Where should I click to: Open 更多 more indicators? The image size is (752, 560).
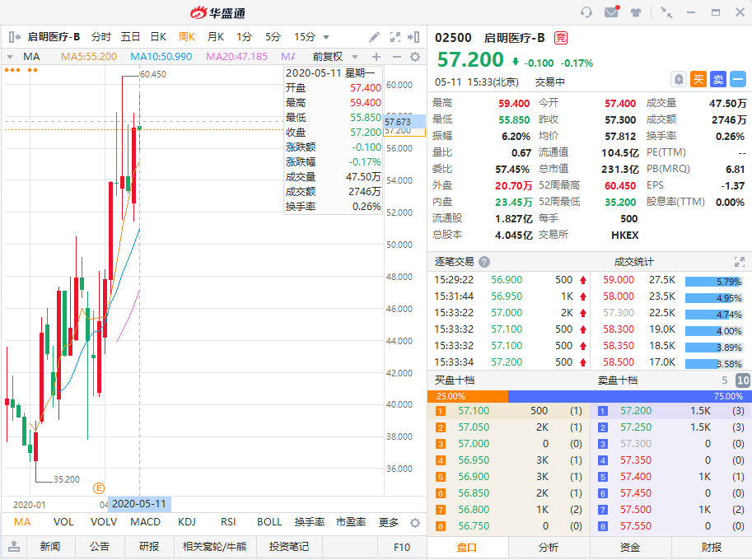(x=389, y=522)
